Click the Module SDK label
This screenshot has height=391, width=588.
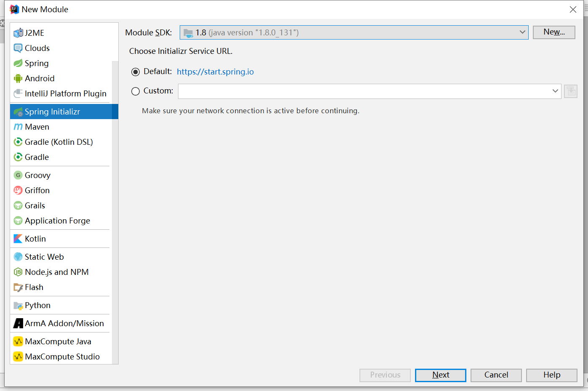click(149, 32)
